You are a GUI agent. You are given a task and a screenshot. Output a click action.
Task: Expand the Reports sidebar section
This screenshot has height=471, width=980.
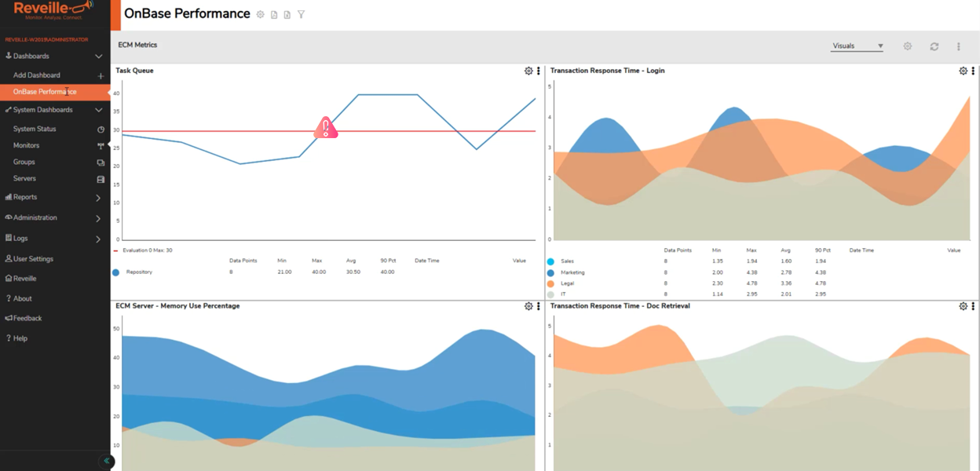[x=55, y=197]
